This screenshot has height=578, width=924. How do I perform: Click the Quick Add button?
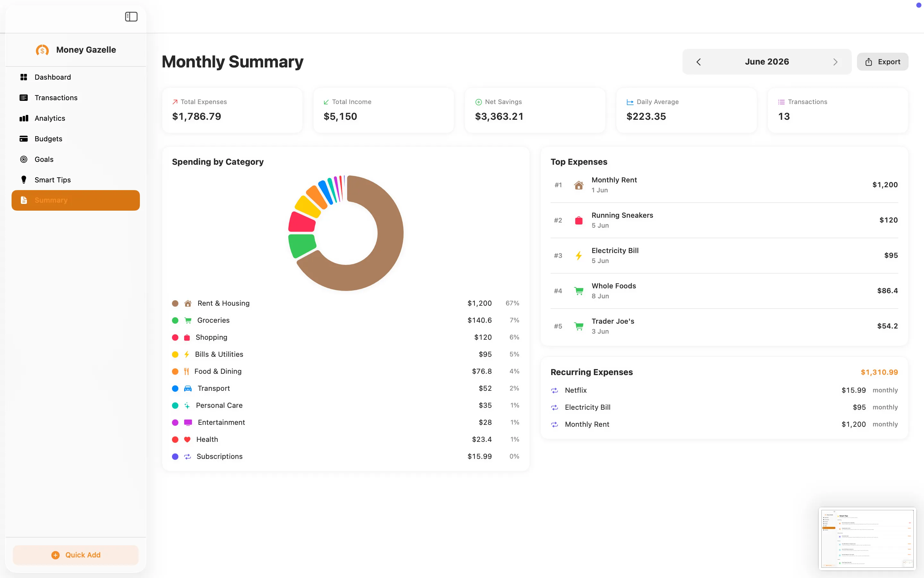(x=76, y=555)
